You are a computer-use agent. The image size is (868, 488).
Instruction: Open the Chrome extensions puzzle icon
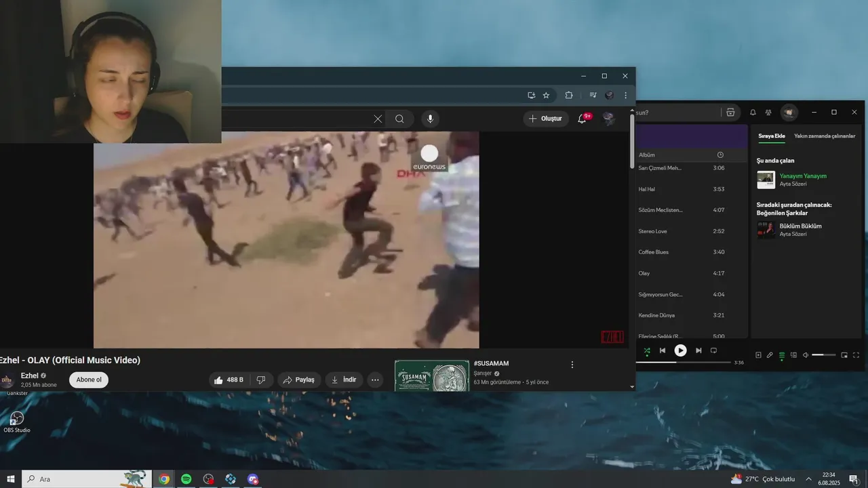click(x=569, y=96)
